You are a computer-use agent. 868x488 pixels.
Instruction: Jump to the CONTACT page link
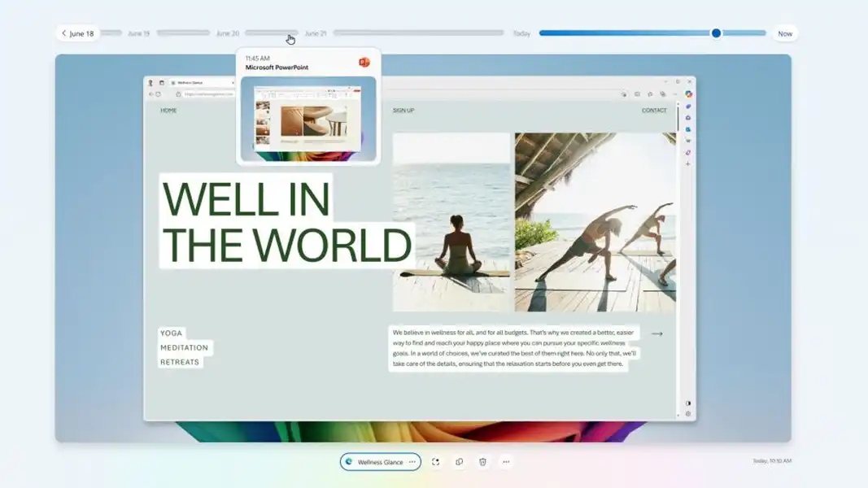tap(653, 111)
